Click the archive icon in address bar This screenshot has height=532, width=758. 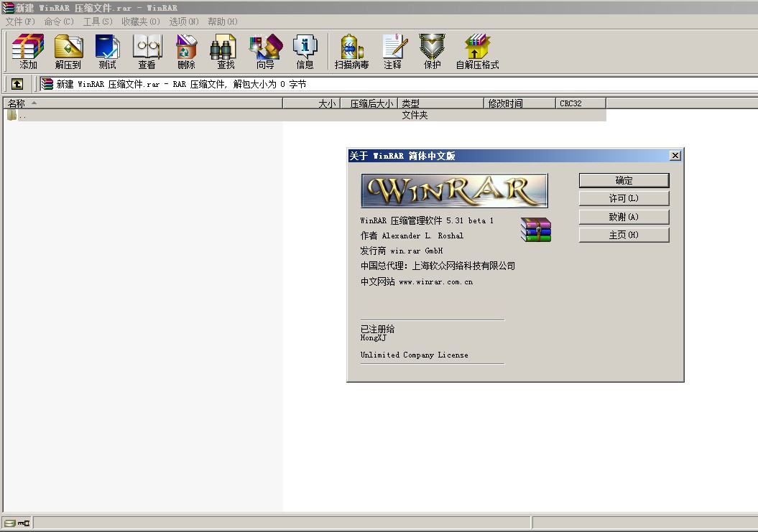(47, 84)
